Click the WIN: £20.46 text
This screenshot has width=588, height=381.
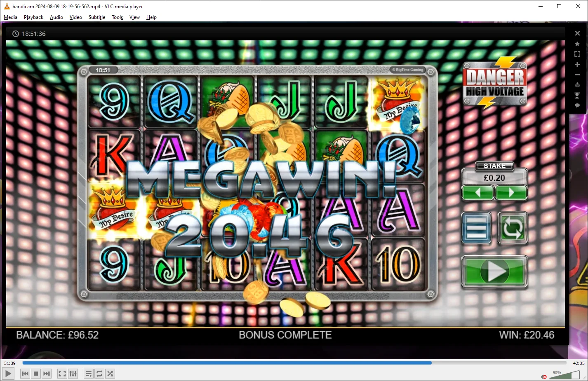(x=527, y=335)
